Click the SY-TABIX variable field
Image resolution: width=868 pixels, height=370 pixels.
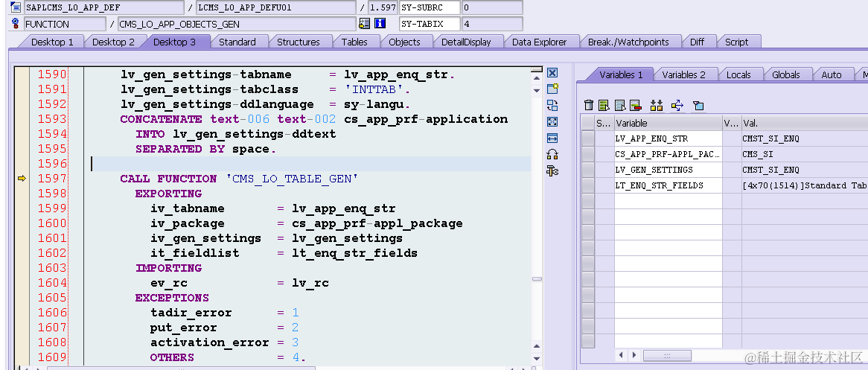430,24
